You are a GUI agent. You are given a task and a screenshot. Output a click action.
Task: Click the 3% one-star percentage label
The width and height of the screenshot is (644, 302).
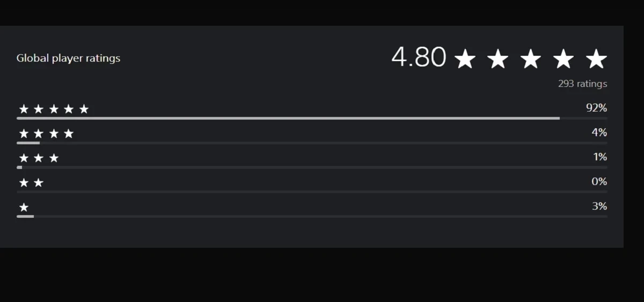[x=599, y=206]
